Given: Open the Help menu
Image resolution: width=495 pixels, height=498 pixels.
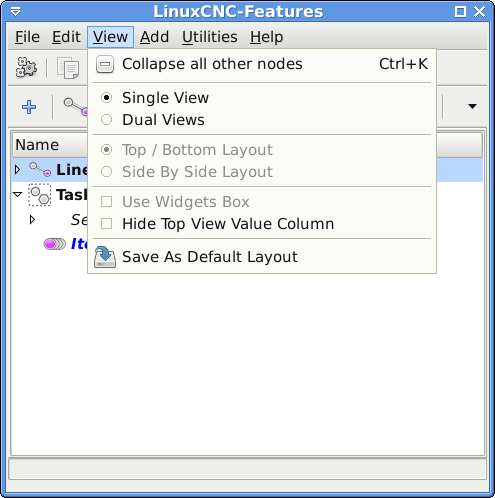Looking at the screenshot, I should coord(267,37).
